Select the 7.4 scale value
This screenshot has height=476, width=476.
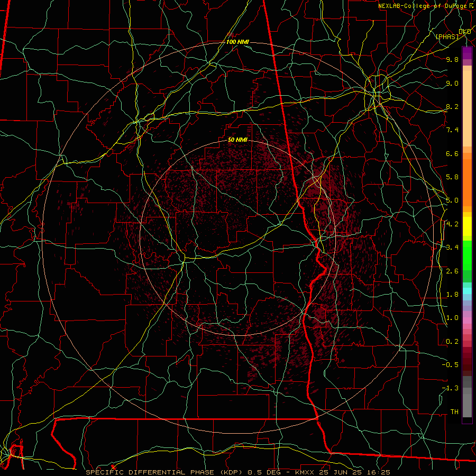point(452,130)
